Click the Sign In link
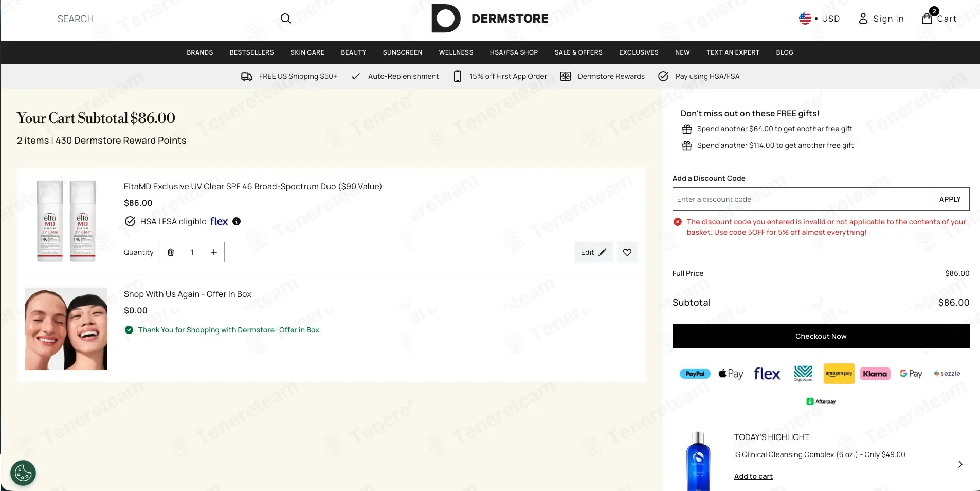The width and height of the screenshot is (980, 491). (888, 19)
